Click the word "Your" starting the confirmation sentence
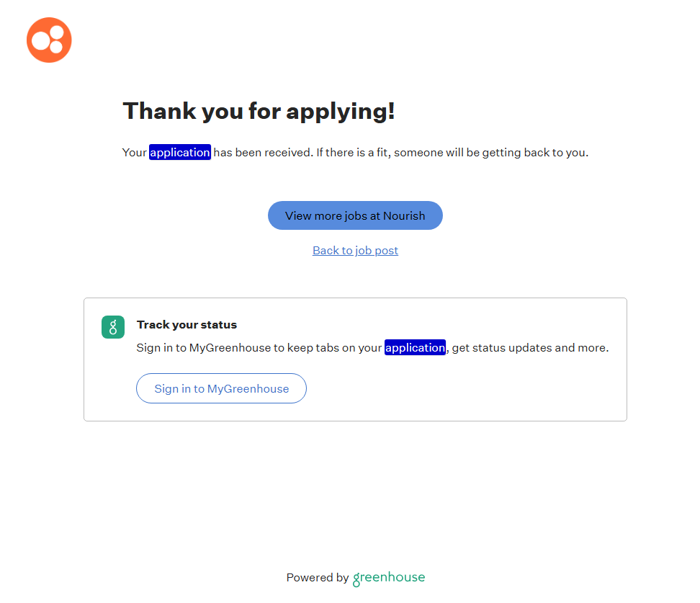 click(134, 153)
